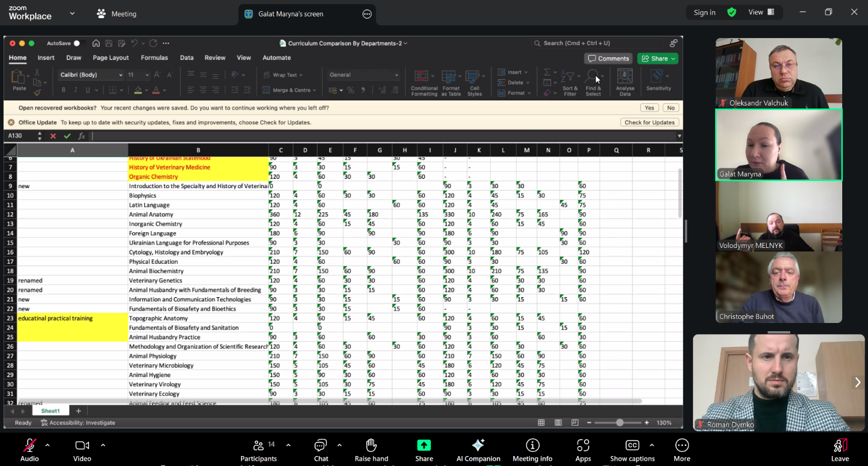Open the Apps panel
Image resolution: width=868 pixels, height=466 pixels.
pyautogui.click(x=583, y=445)
